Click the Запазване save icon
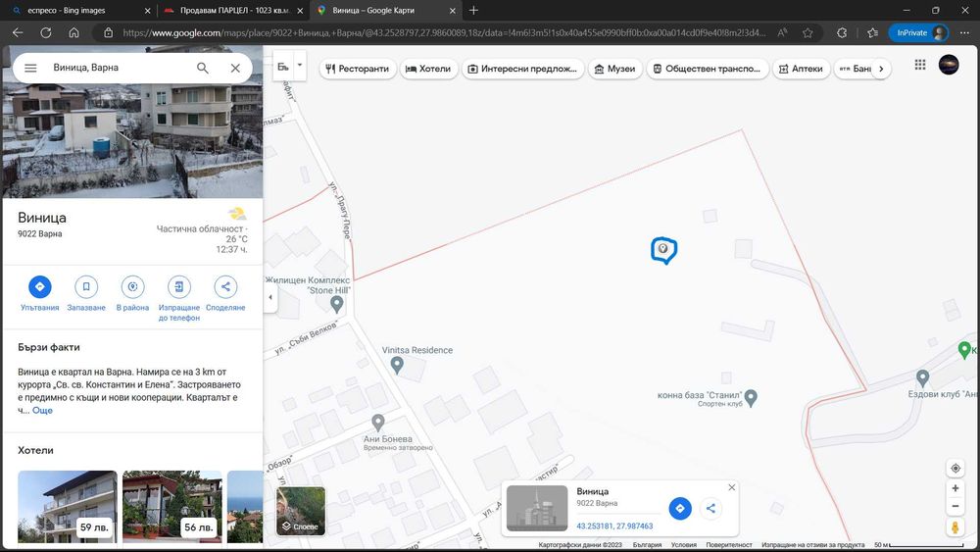Image resolution: width=980 pixels, height=552 pixels. coord(86,287)
